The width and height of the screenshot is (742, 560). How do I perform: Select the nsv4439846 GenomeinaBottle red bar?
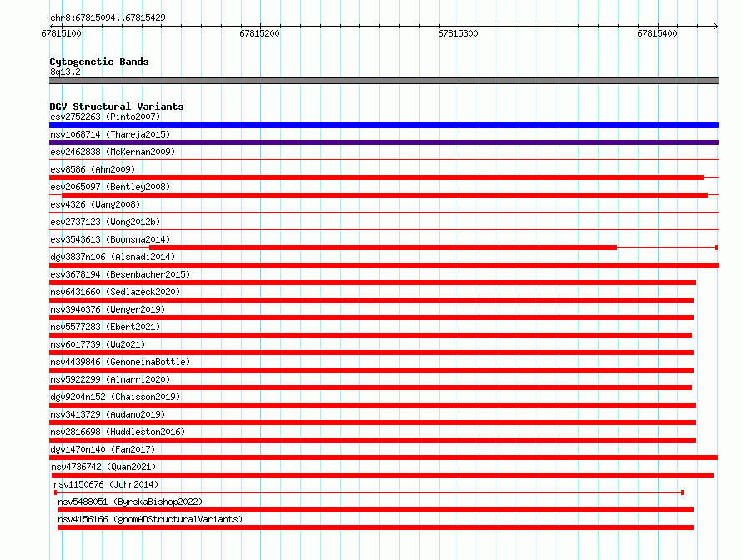[372, 370]
